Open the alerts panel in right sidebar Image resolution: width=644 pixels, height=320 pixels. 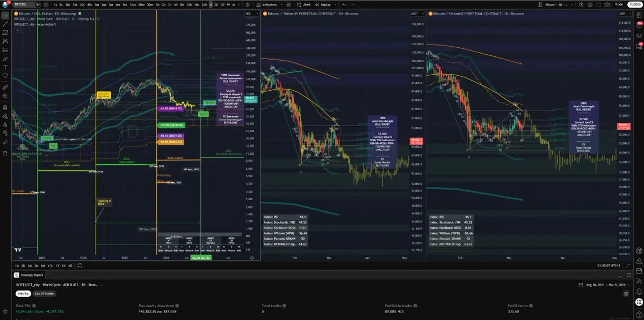pos(639,26)
